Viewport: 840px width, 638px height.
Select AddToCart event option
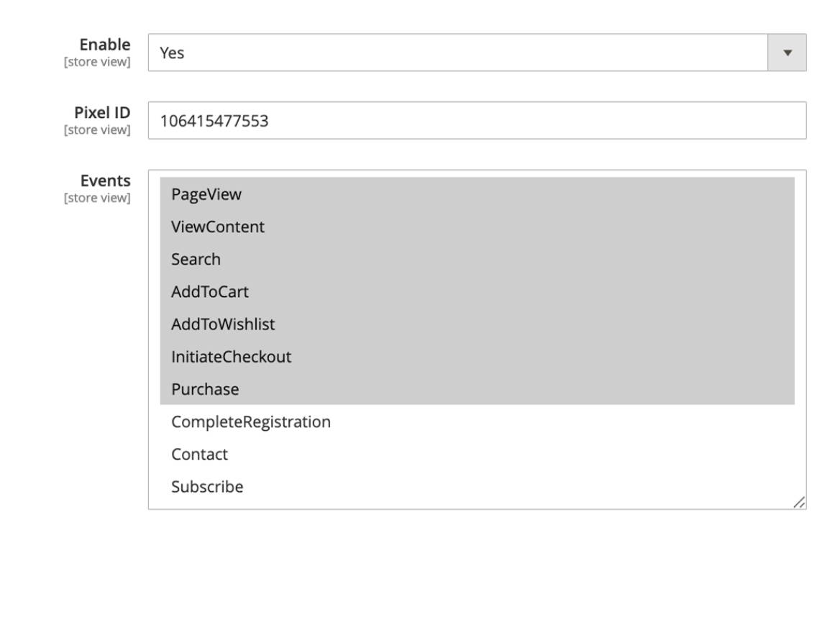coord(478,291)
